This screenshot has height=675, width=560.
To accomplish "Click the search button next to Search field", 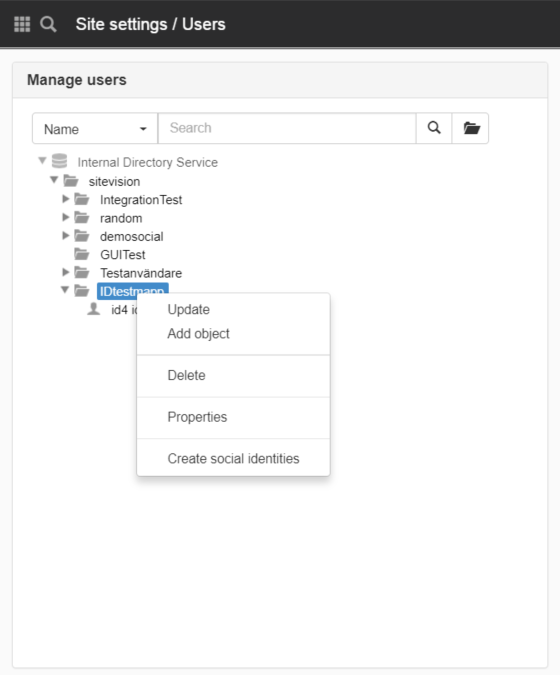I will click(x=434, y=128).
